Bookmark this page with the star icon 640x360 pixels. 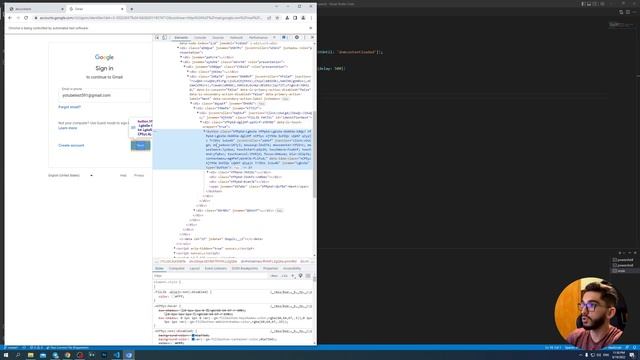277,18
